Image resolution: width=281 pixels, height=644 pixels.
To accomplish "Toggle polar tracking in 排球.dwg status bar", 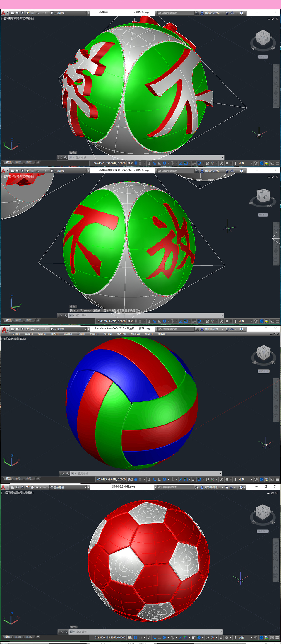I will pyautogui.click(x=165, y=479).
